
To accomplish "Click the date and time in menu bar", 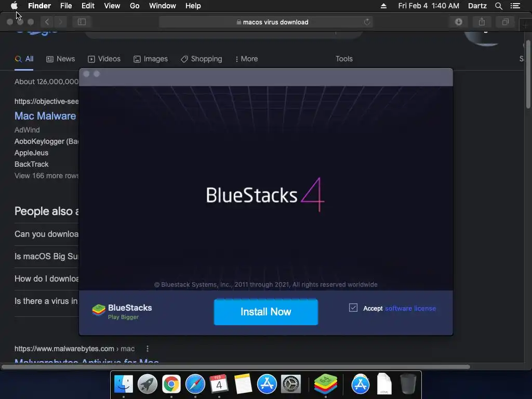I will (x=429, y=6).
